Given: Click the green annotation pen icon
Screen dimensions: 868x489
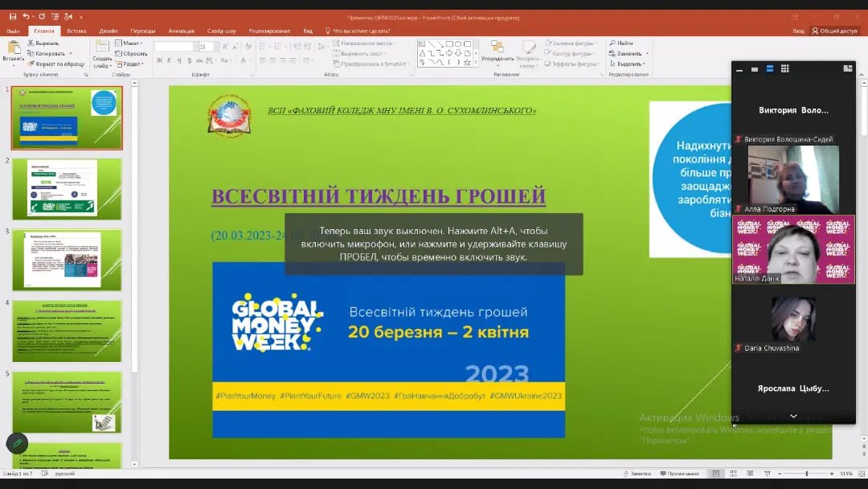Looking at the screenshot, I should pos(17,443).
